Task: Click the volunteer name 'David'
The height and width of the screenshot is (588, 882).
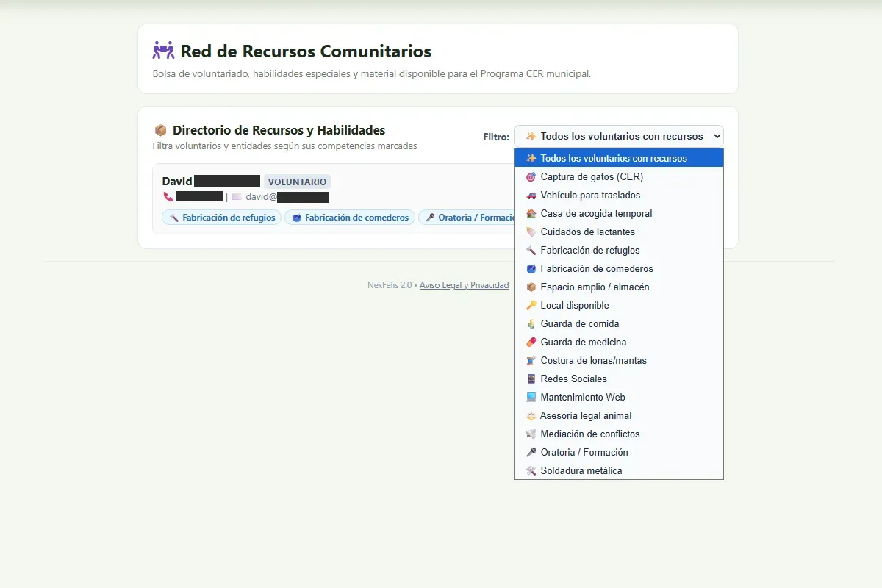Action: coord(177,182)
